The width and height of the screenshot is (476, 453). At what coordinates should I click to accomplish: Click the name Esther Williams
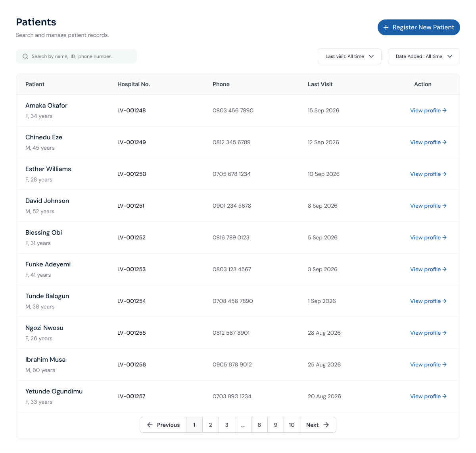pos(48,169)
